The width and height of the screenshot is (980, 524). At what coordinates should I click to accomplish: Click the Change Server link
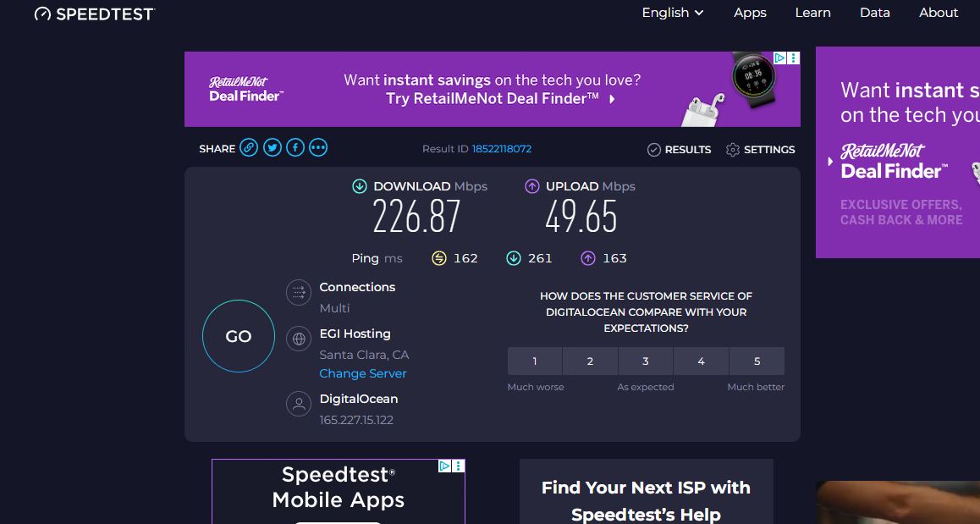point(362,373)
